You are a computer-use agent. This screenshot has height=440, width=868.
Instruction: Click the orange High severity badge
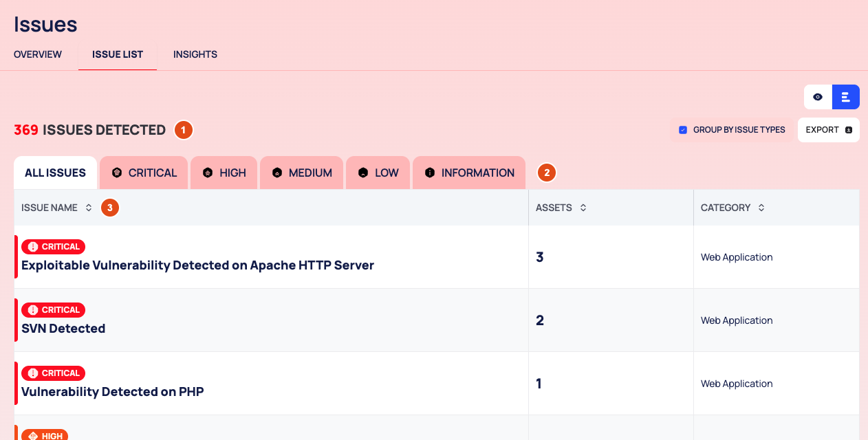tap(45, 435)
